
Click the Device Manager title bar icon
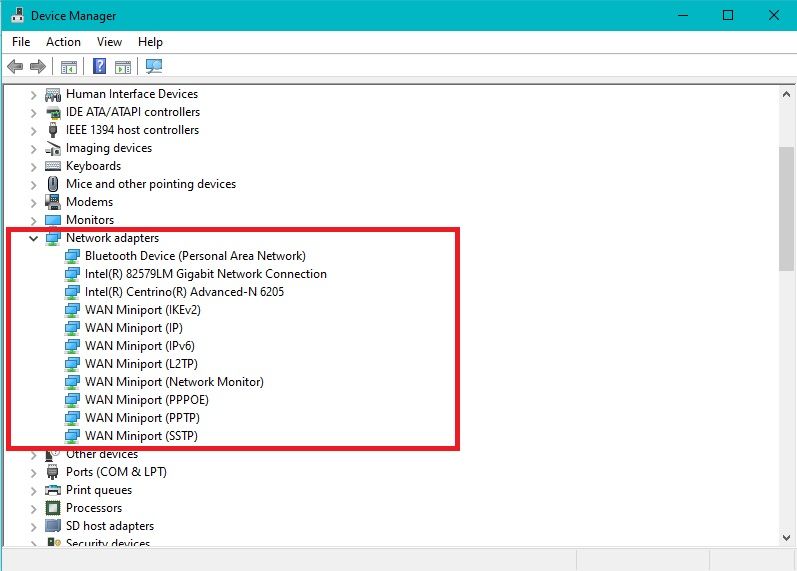click(x=17, y=15)
